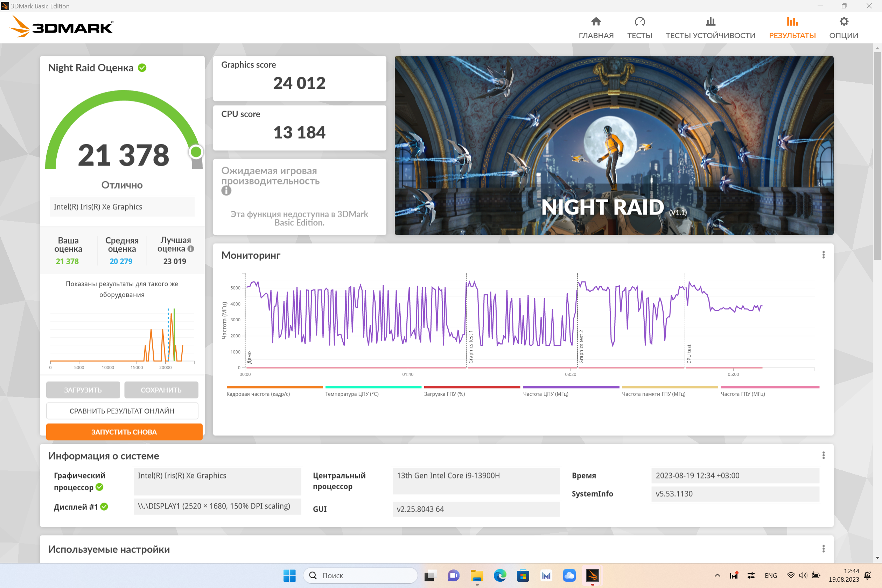Toggle the Частота ЦПУ purple legend bar
Image resolution: width=882 pixels, height=588 pixels.
[571, 387]
